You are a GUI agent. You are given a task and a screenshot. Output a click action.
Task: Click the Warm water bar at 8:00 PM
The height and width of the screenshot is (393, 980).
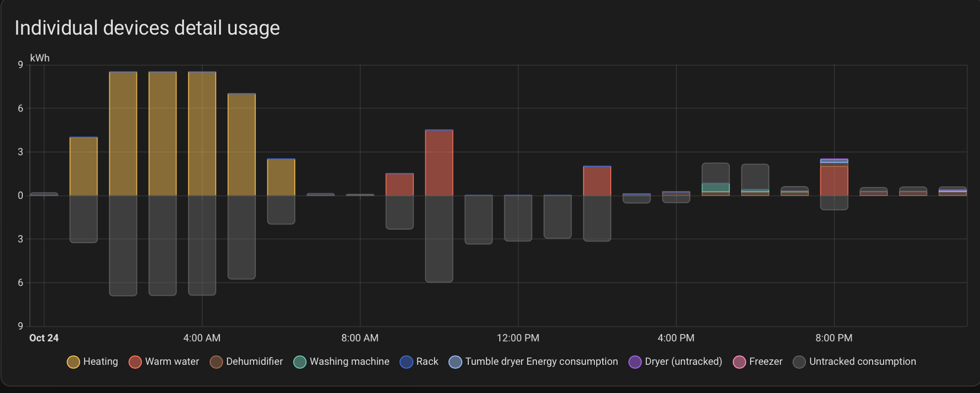click(x=834, y=181)
